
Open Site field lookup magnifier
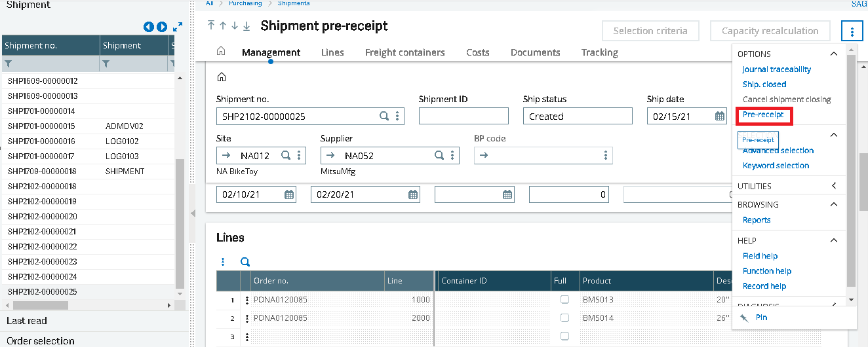click(x=286, y=155)
